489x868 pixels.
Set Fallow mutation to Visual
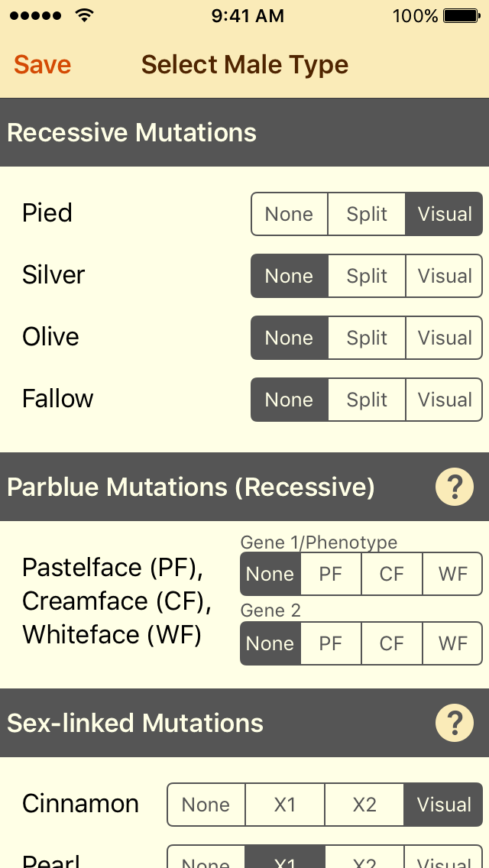(444, 400)
